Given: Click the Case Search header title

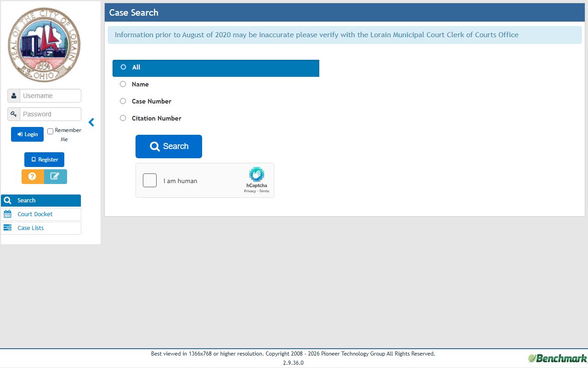Looking at the screenshot, I should 134,12.
